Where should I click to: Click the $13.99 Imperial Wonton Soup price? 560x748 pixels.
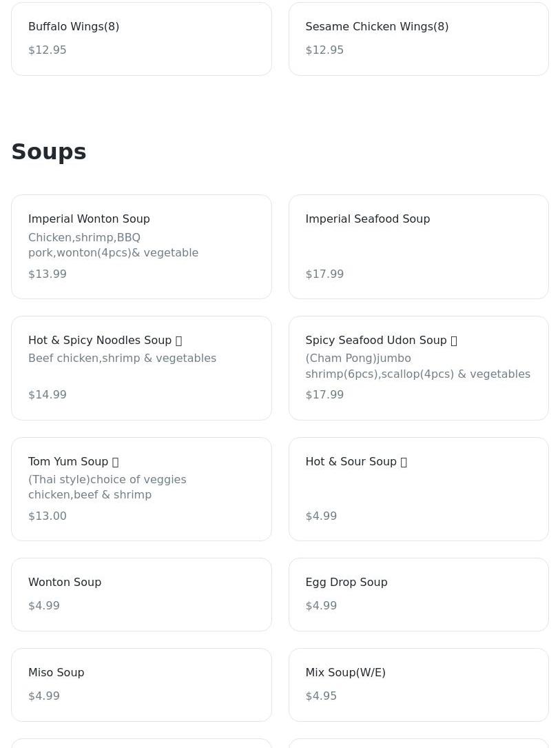click(48, 274)
